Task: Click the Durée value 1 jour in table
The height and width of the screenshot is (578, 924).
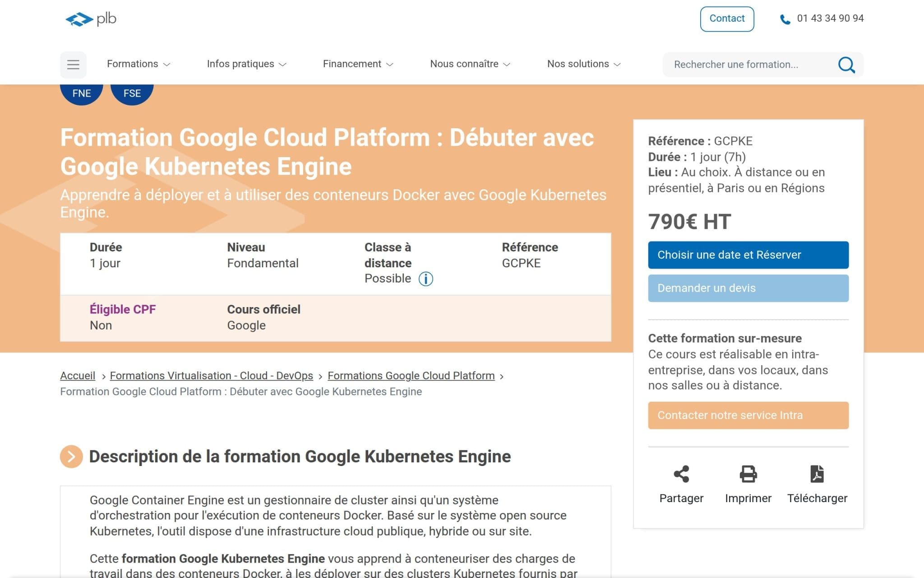Action: (x=105, y=263)
